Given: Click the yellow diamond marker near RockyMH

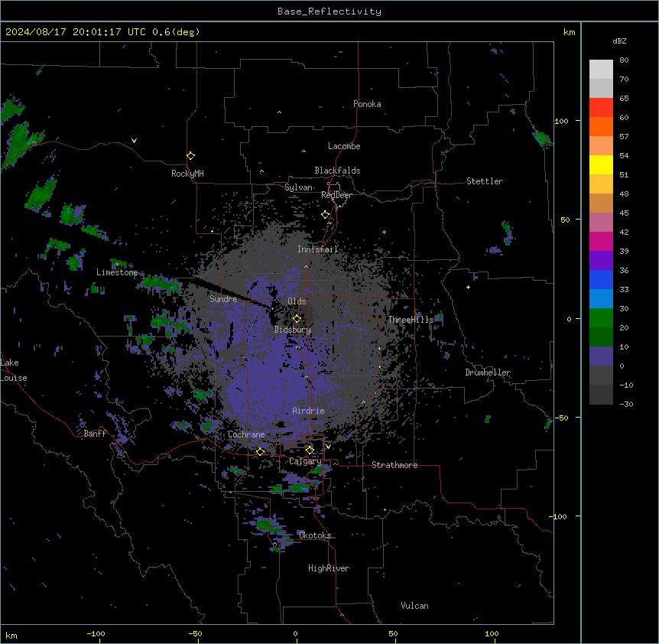Looking at the screenshot, I should (x=190, y=156).
